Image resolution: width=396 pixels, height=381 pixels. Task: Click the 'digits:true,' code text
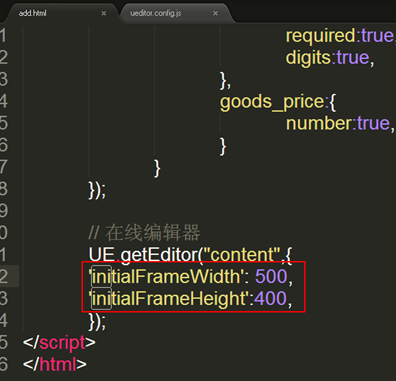[330, 58]
